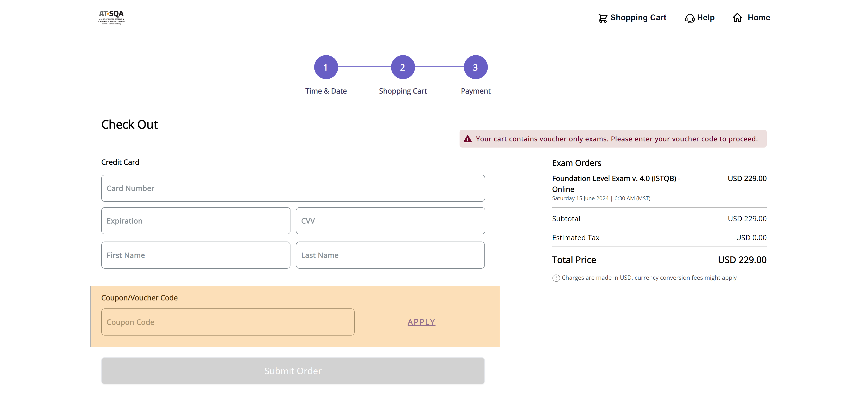Click the First Name input field
868x404 pixels.
coord(195,255)
